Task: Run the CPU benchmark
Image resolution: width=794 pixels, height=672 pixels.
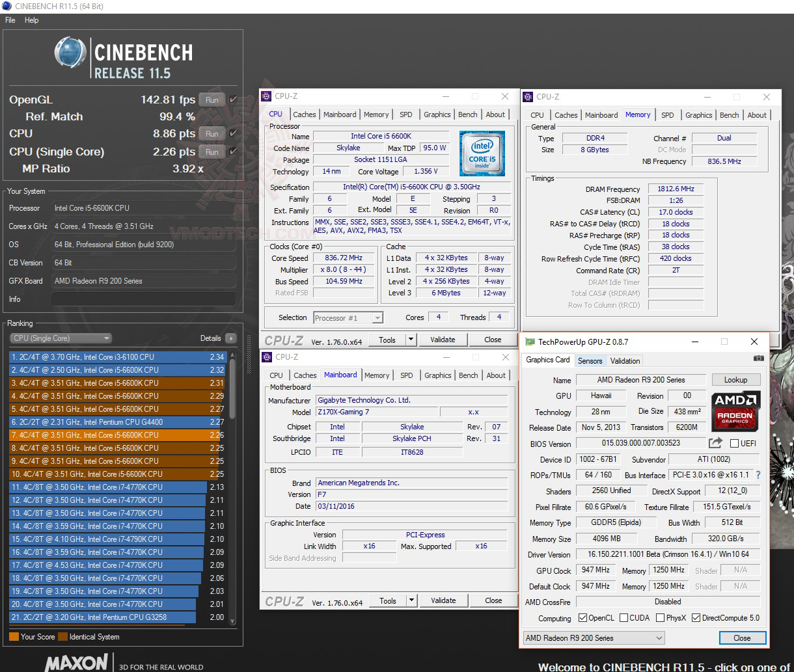Action: (x=212, y=134)
